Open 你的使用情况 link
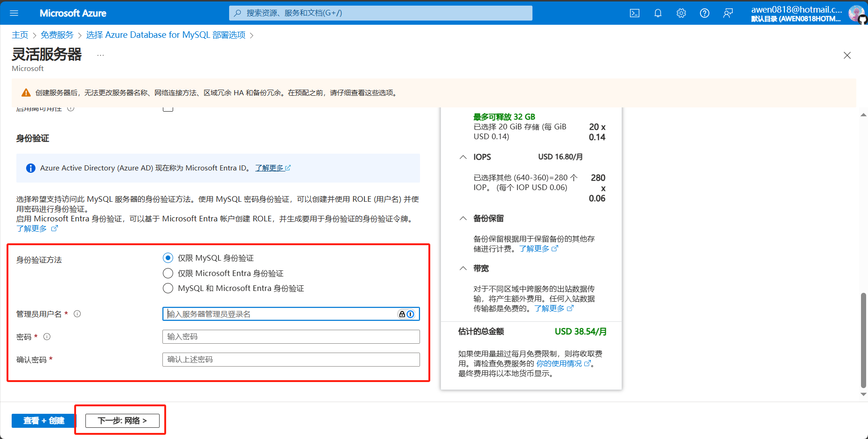This screenshot has height=439, width=868. point(563,363)
